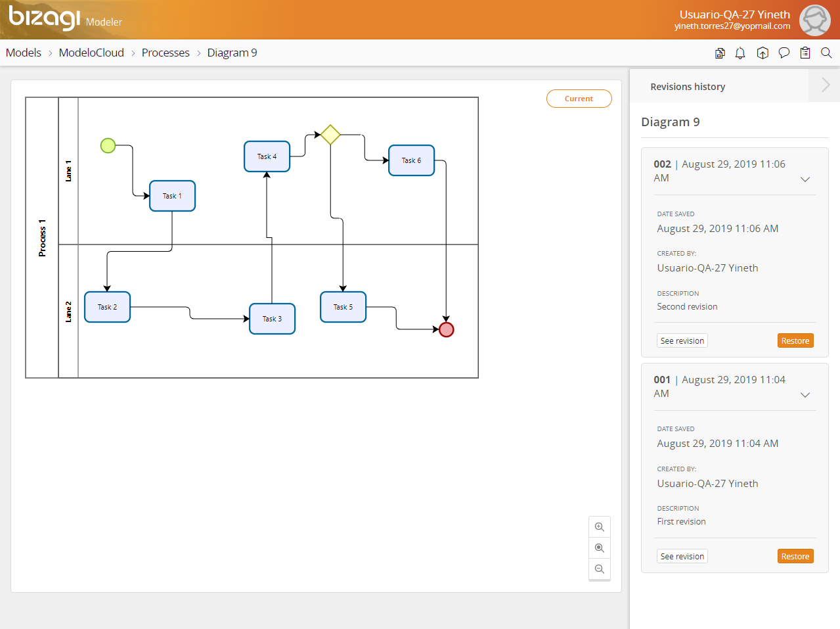Open the comments speech bubble icon
The width and height of the screenshot is (840, 629).
click(x=784, y=53)
